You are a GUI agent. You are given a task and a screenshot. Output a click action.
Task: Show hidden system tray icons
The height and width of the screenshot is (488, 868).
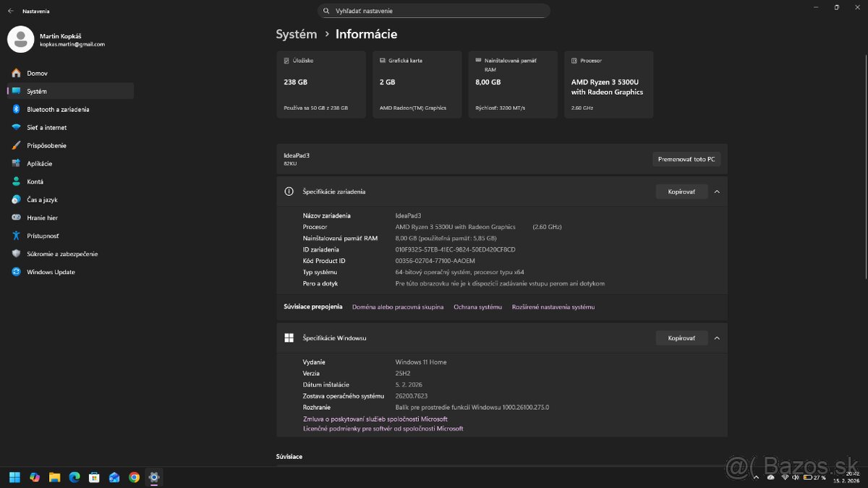(x=756, y=477)
